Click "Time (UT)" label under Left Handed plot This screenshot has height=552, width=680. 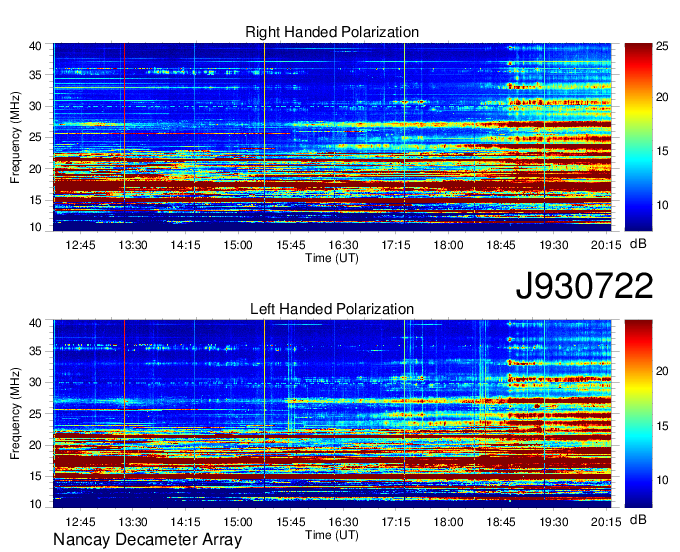(332, 535)
